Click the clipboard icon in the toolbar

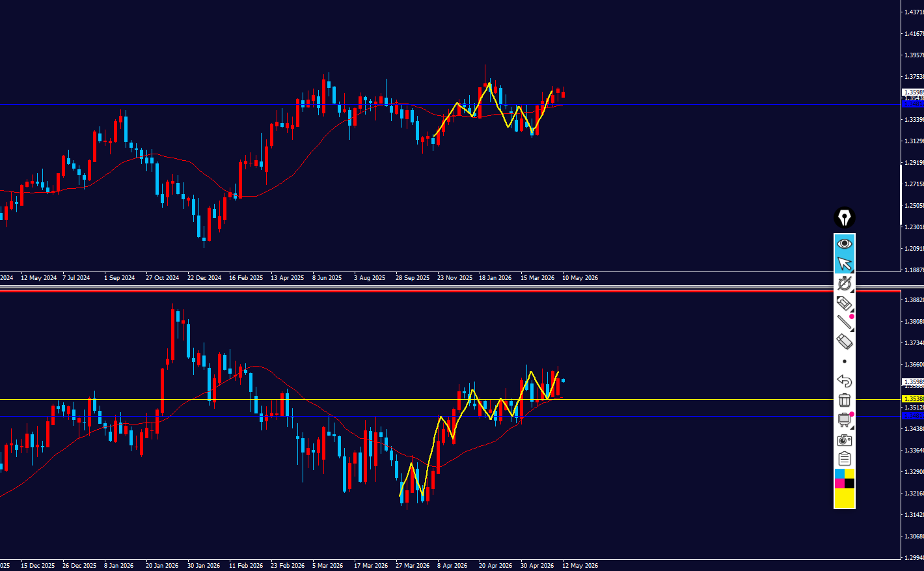[845, 459]
